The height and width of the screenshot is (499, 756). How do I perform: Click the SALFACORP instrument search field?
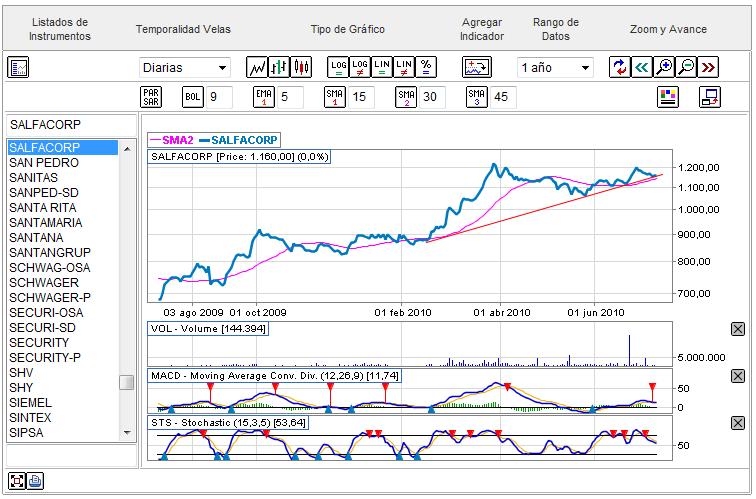click(x=71, y=125)
